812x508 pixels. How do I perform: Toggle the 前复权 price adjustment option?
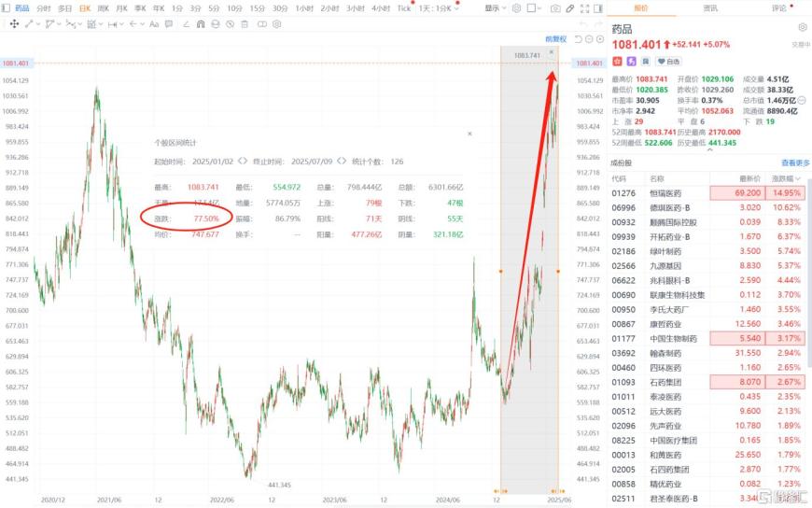pyautogui.click(x=556, y=39)
